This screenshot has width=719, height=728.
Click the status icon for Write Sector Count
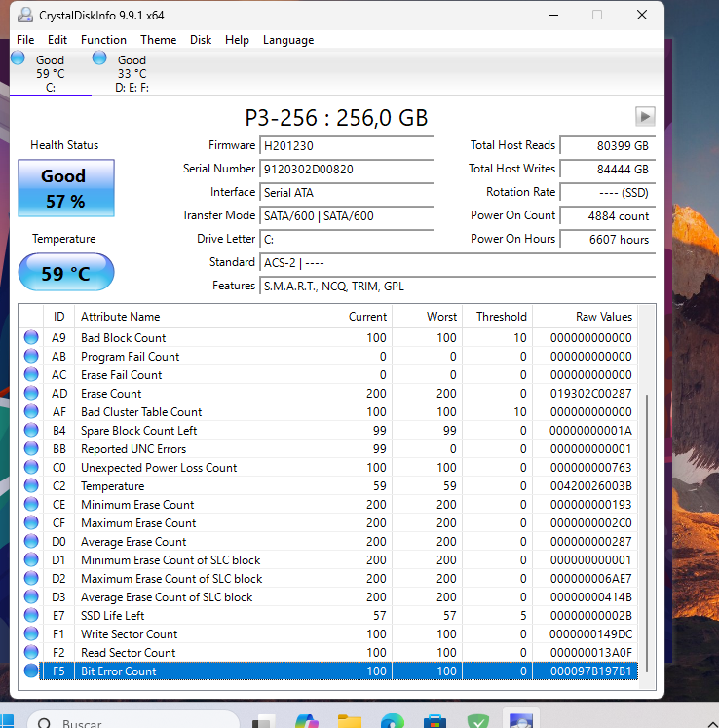pos(31,633)
